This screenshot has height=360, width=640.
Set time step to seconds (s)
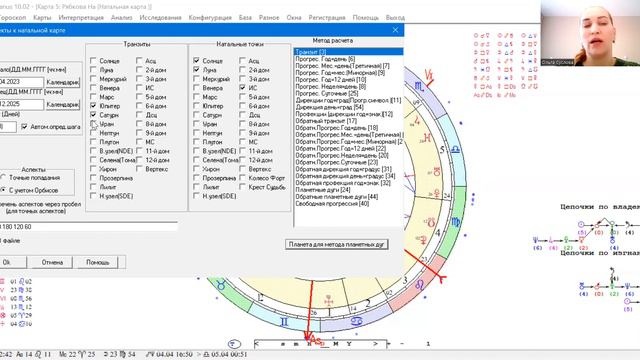click(283, 344)
